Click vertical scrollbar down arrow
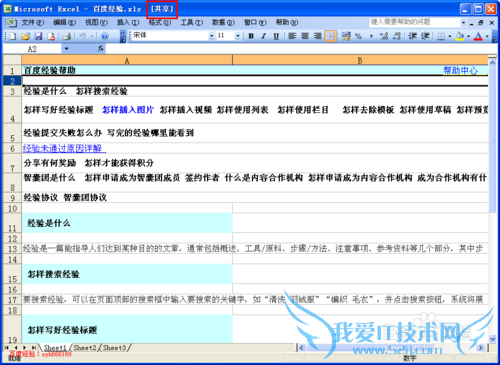Image resolution: width=500 pixels, height=365 pixels. (492, 338)
